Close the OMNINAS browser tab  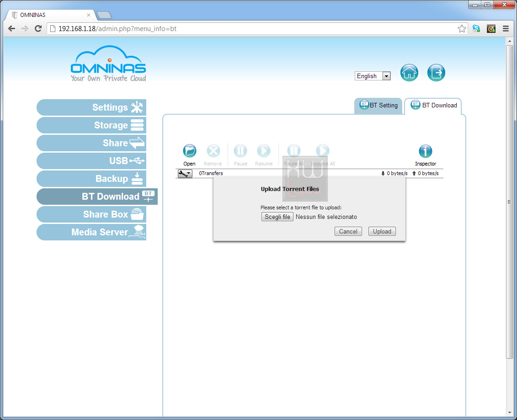[88, 15]
